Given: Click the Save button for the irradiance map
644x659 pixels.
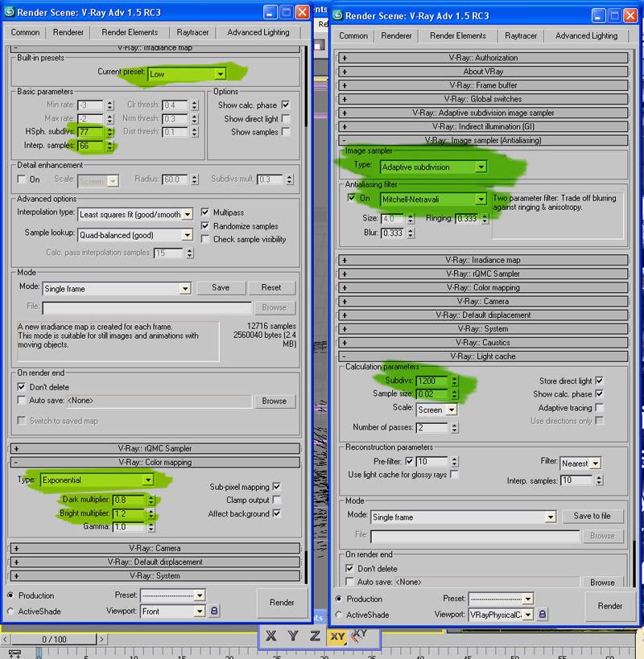Looking at the screenshot, I should [221, 287].
